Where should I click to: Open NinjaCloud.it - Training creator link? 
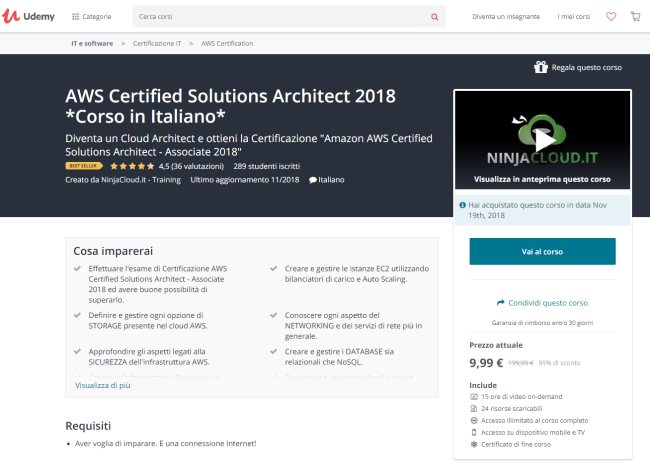tap(141, 180)
